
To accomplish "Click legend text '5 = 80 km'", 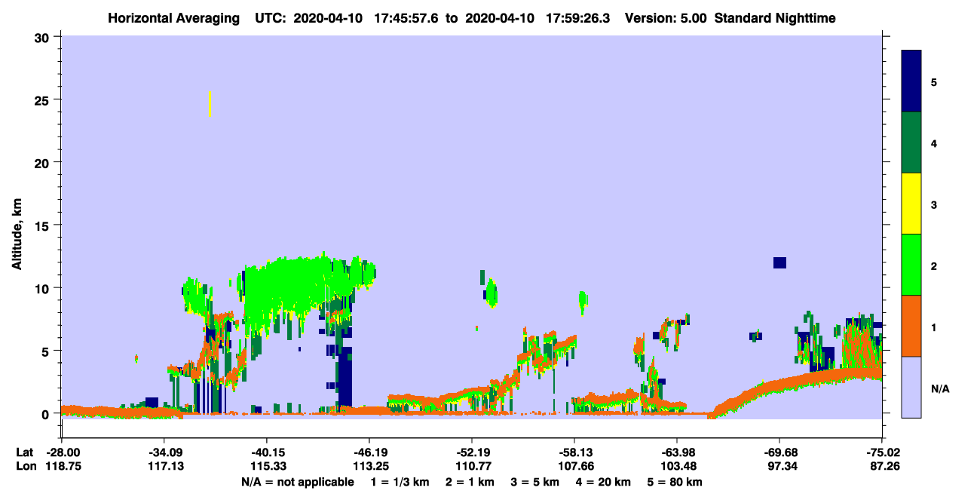I will point(675,482).
